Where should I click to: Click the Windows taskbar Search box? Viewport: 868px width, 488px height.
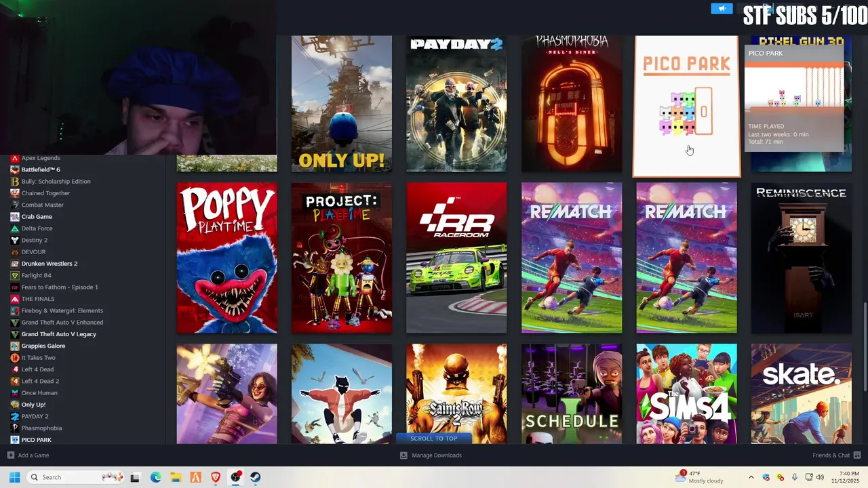pos(77,477)
